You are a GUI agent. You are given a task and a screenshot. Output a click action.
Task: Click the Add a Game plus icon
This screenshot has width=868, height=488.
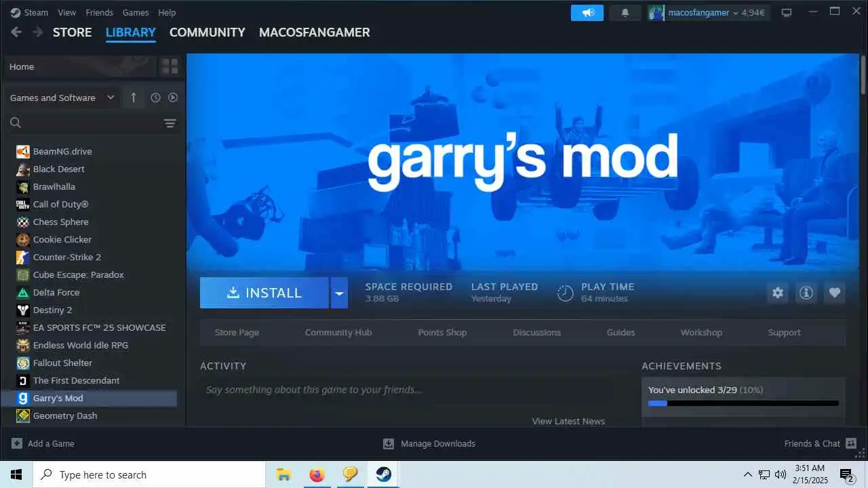coord(16,443)
